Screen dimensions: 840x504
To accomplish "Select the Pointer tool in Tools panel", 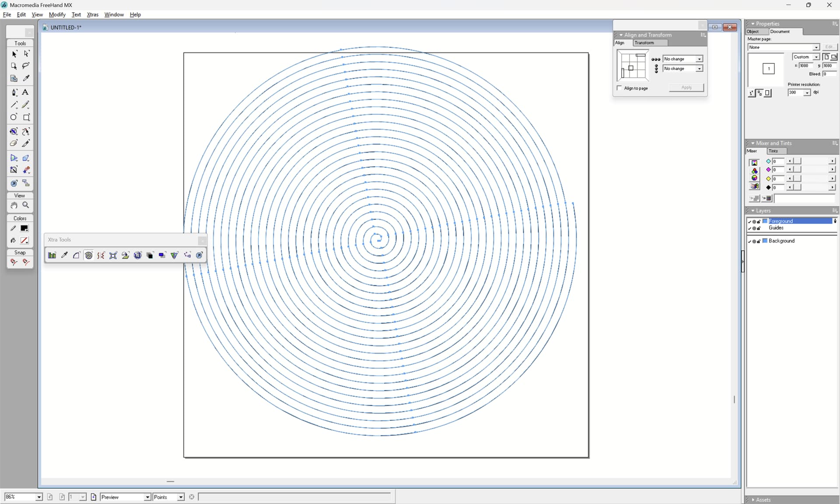I will click(x=14, y=54).
